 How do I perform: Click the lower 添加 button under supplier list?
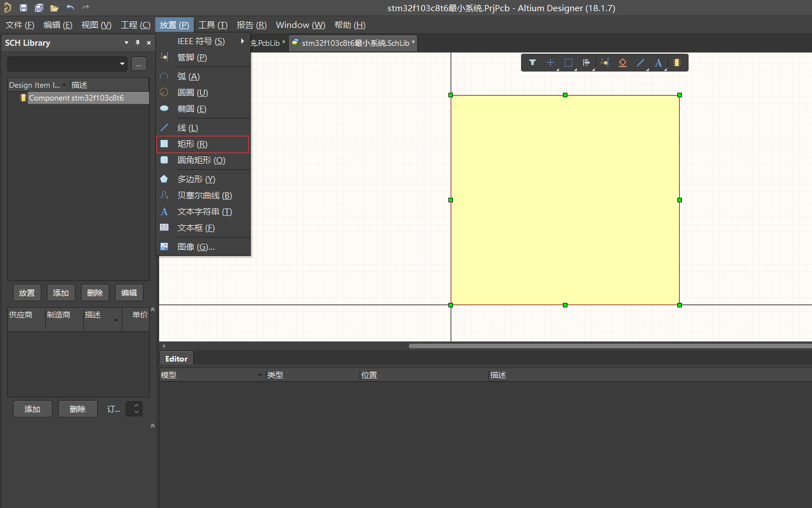(32, 409)
